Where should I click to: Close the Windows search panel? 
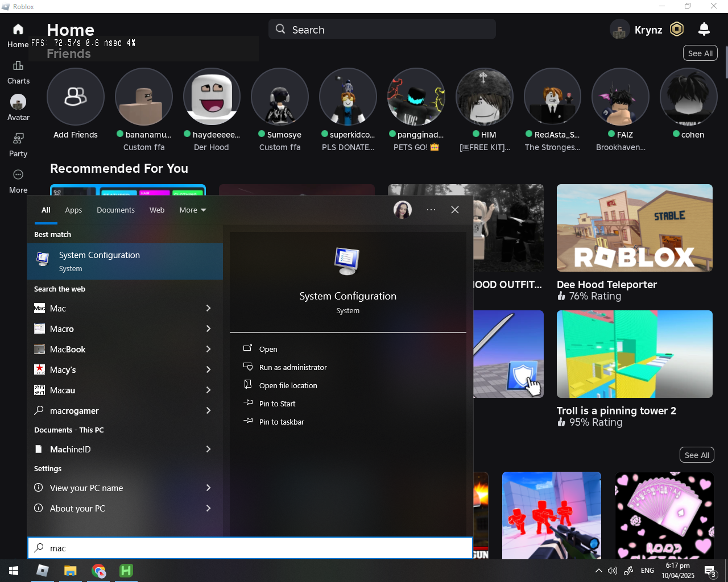pyautogui.click(x=455, y=210)
